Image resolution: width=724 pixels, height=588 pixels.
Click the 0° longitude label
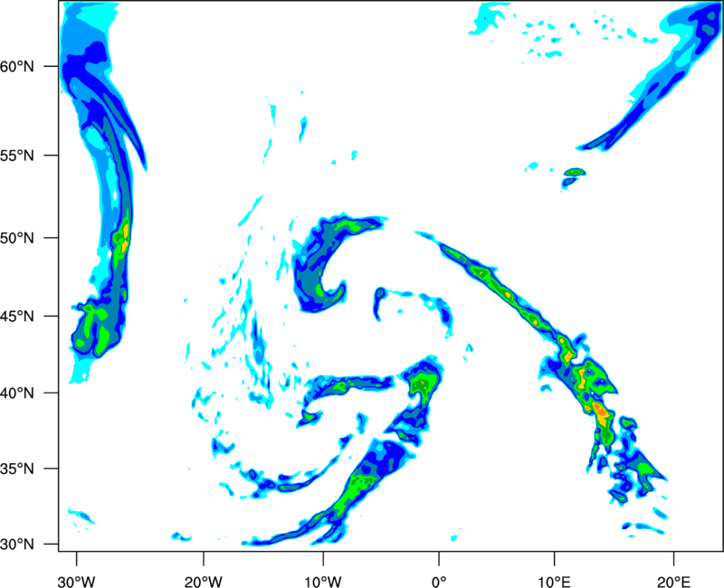click(x=439, y=582)
